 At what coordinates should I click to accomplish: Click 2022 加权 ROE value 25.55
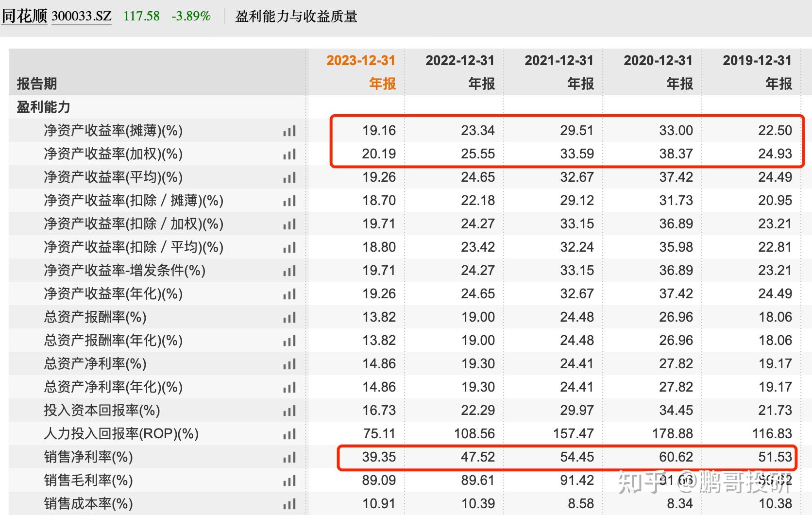click(478, 154)
